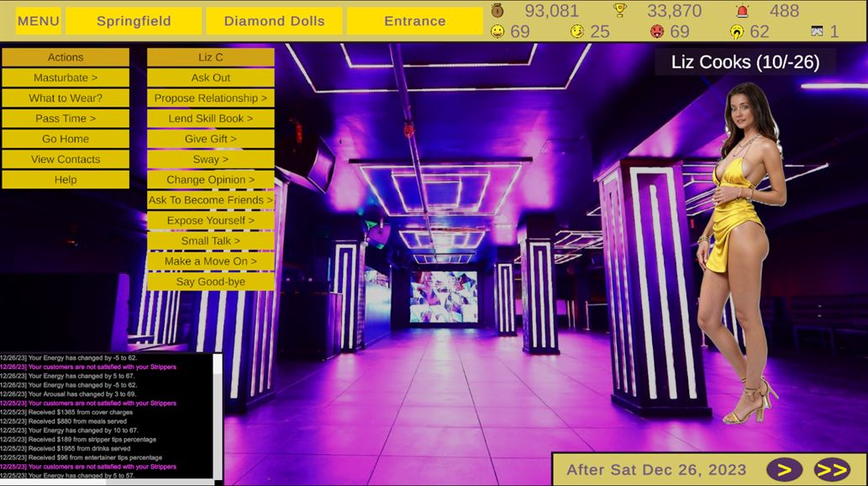The image size is (868, 486).
Task: Select the Springfield location tab
Action: pos(134,21)
